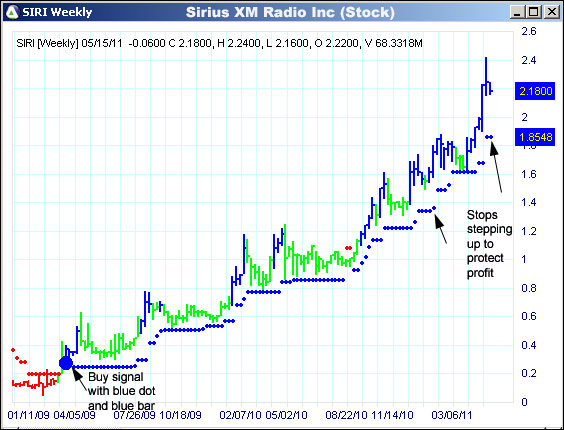Click the large blue buy signal dot
564x430 pixels.
[66, 363]
